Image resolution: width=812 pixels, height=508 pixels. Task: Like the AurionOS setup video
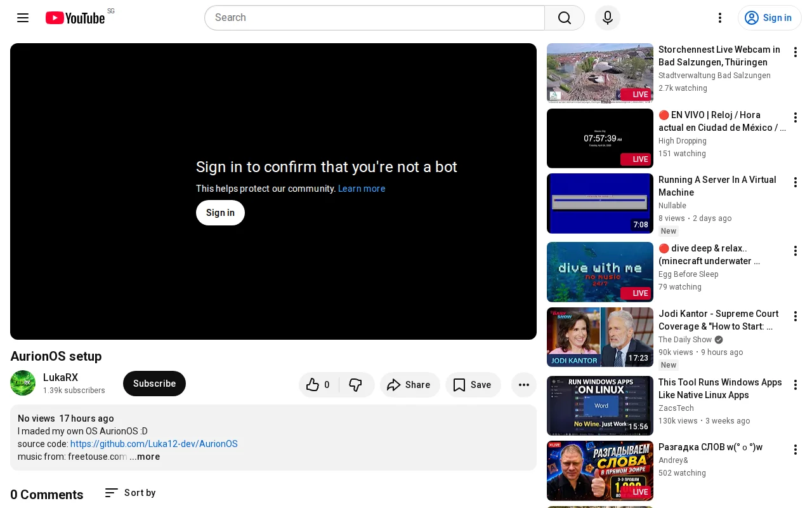coord(318,385)
